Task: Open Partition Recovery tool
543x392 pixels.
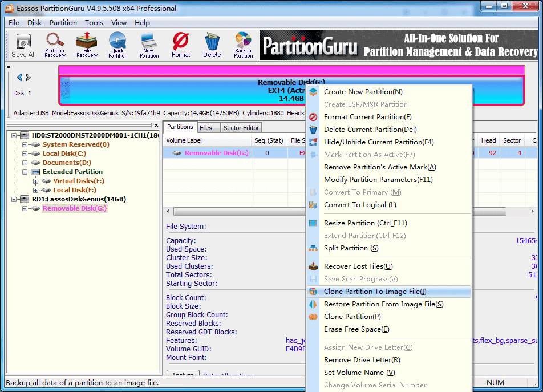Action: [55, 46]
